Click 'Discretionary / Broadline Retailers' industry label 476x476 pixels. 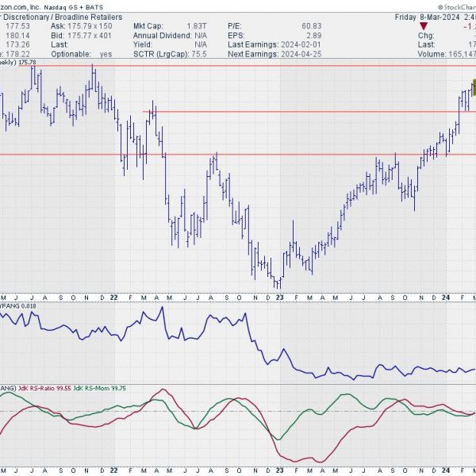pos(63,17)
